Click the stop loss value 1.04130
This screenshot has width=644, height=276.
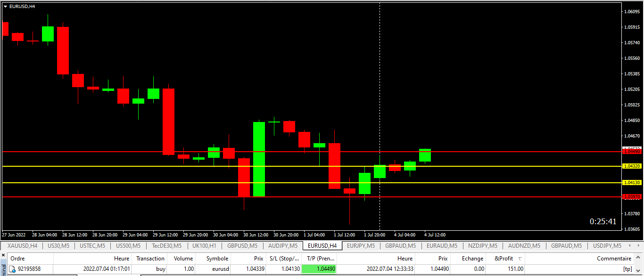[x=290, y=269]
